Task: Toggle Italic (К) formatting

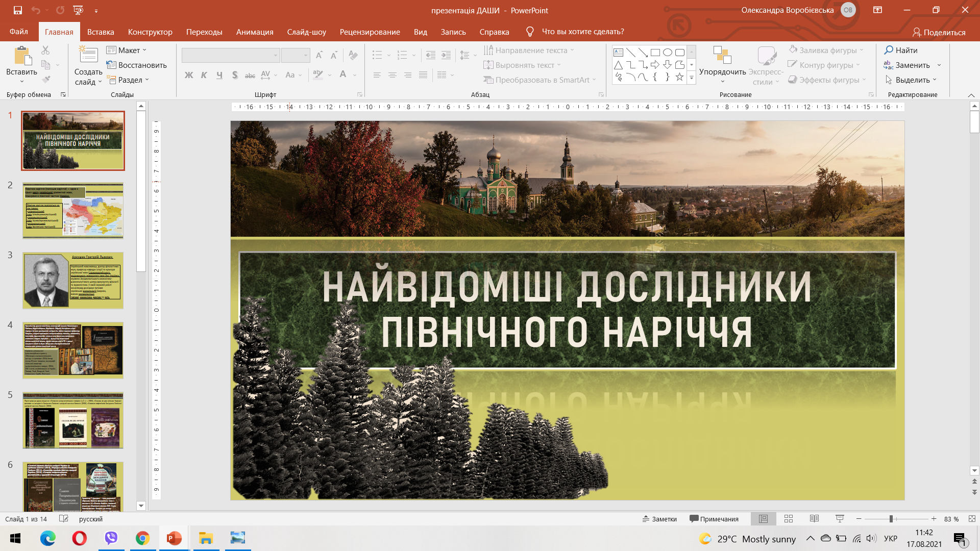Action: click(x=204, y=75)
